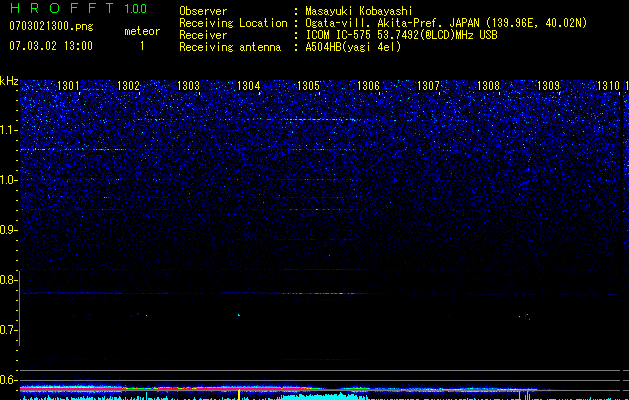Click the 0.8 kHz frequency label
This screenshot has height=400, width=629.
click(x=8, y=280)
